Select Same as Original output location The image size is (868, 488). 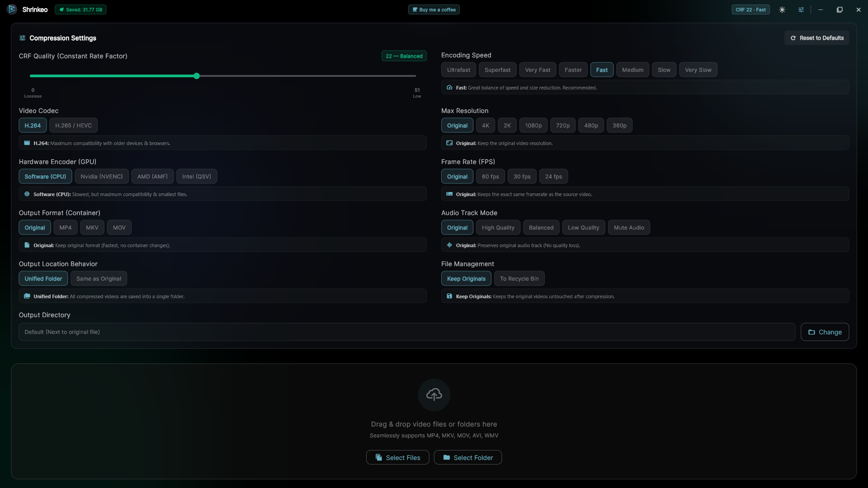coord(99,278)
